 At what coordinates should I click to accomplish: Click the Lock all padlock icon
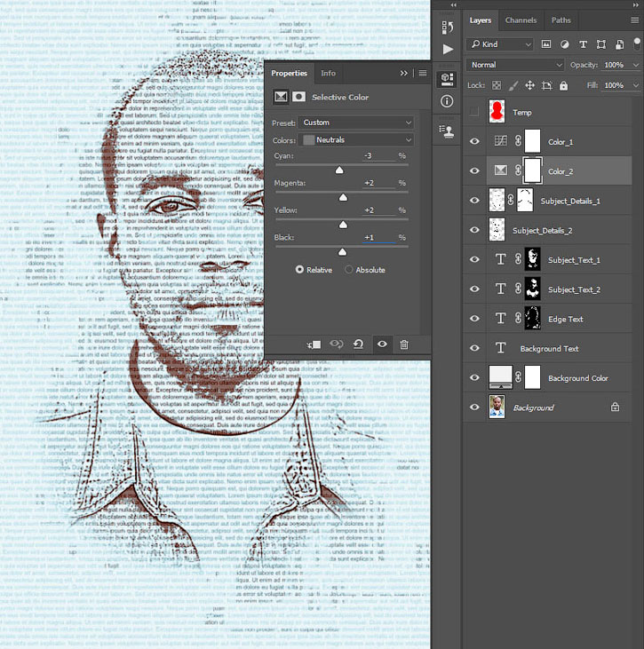[x=564, y=86]
